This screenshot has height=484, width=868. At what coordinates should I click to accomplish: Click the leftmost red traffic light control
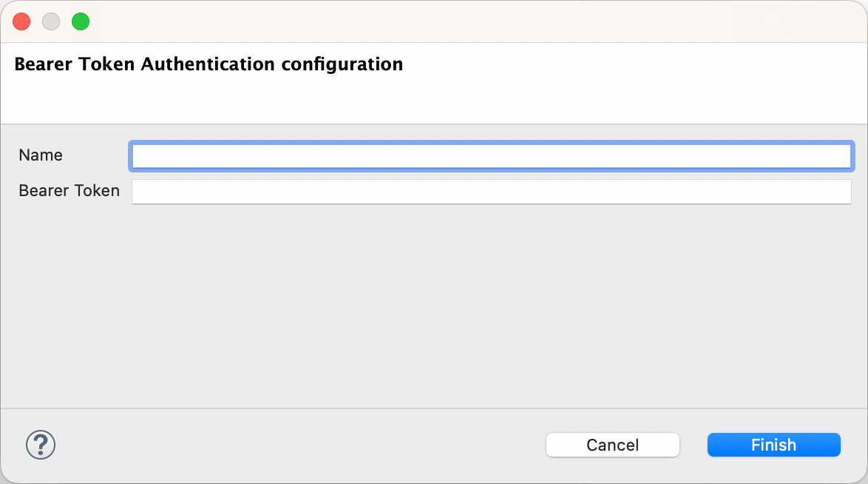pyautogui.click(x=21, y=21)
